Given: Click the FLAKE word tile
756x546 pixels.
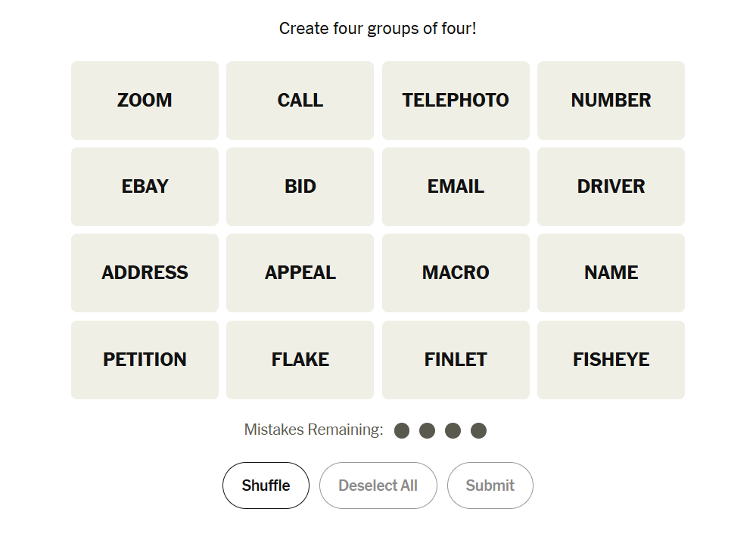Looking at the screenshot, I should tap(300, 360).
